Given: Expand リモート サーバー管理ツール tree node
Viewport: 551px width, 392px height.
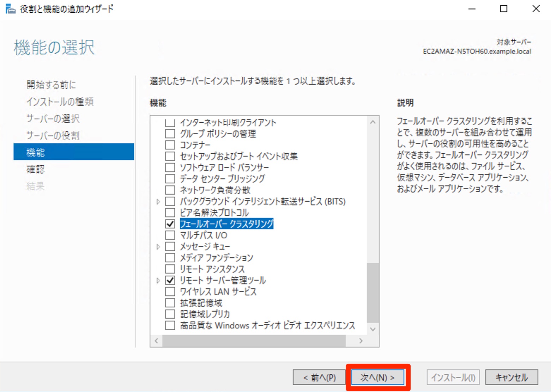Looking at the screenshot, I should click(158, 281).
